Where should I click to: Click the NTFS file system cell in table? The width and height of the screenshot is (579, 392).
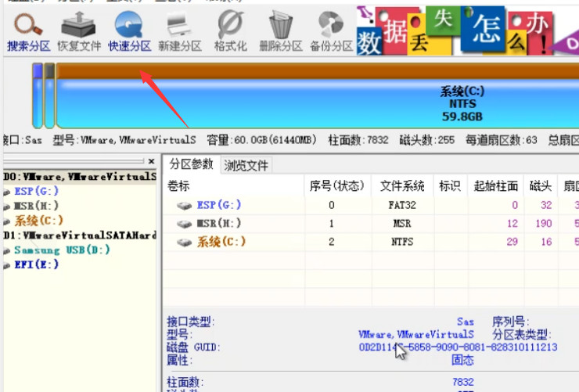point(402,242)
